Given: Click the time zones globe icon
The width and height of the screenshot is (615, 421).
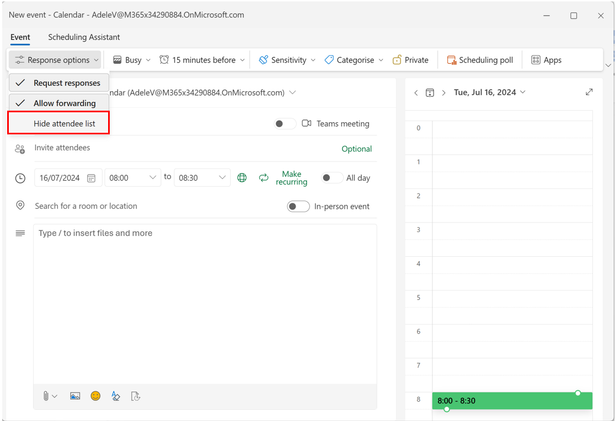Looking at the screenshot, I should click(x=242, y=178).
